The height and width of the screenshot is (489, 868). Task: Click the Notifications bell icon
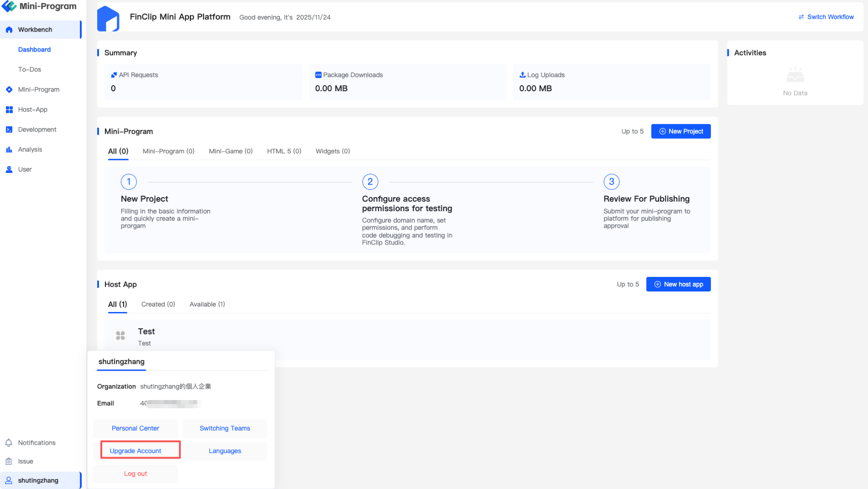click(x=9, y=442)
